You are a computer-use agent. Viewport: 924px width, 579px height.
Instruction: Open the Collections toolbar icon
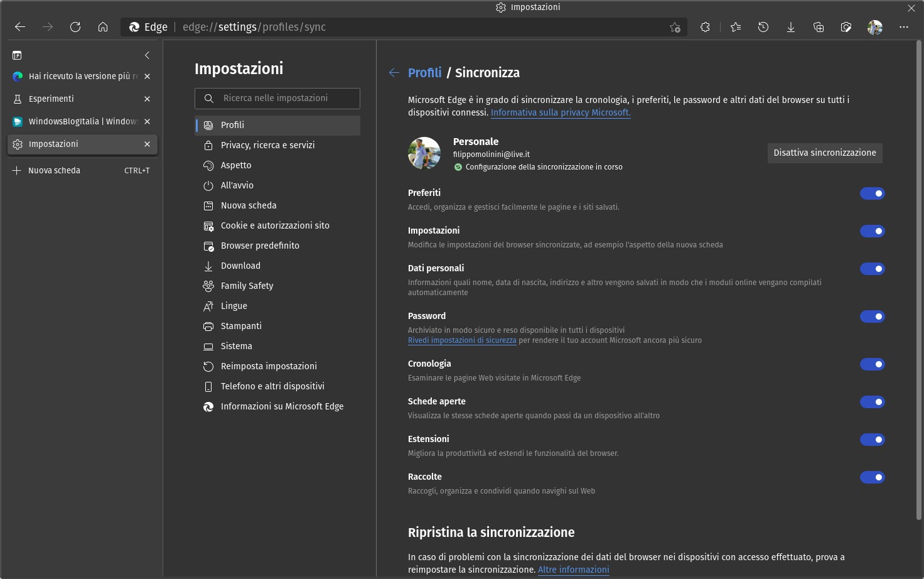819,27
